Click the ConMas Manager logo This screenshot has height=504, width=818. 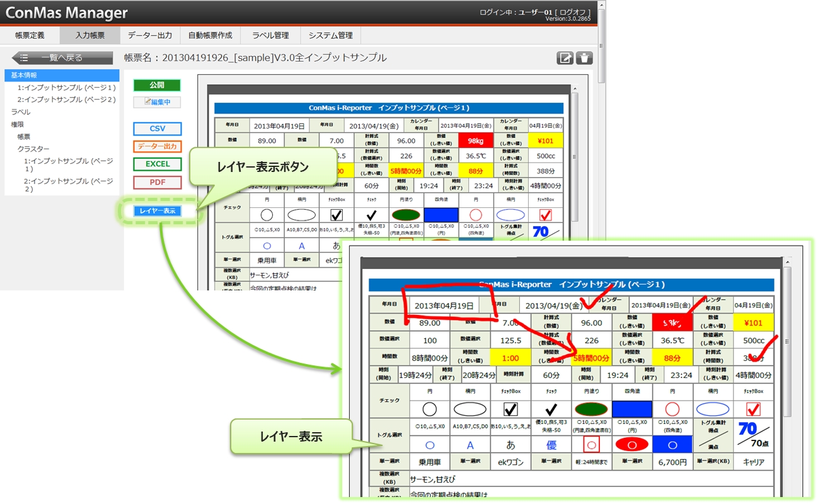click(66, 13)
